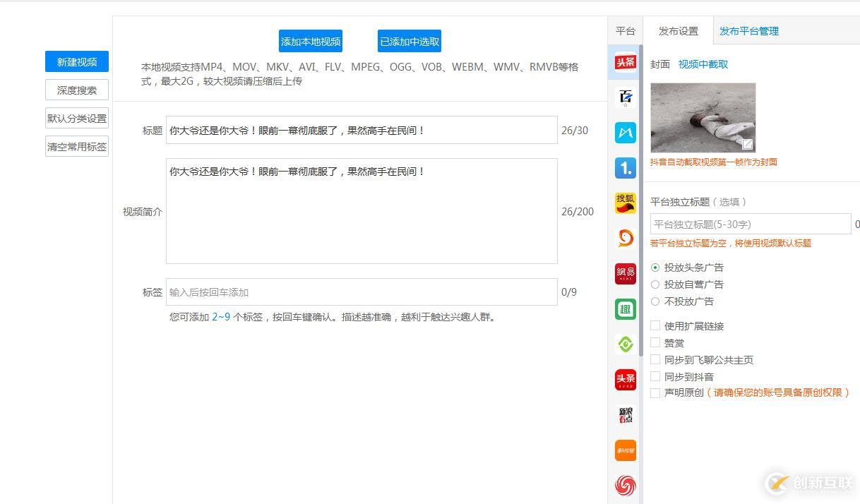Select the blue M platform icon
Viewport: 860px width, 504px height.
click(x=625, y=132)
